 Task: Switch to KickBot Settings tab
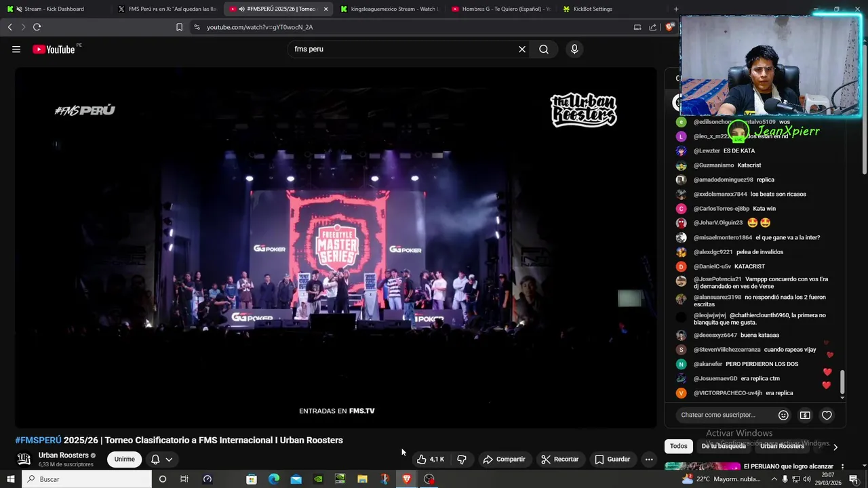pyautogui.click(x=612, y=9)
